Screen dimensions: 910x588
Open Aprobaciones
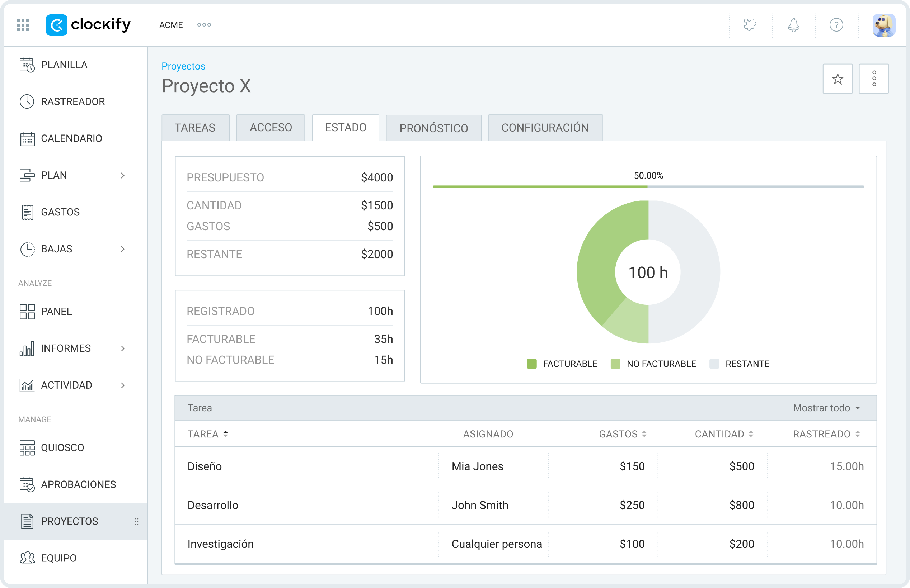point(78,484)
